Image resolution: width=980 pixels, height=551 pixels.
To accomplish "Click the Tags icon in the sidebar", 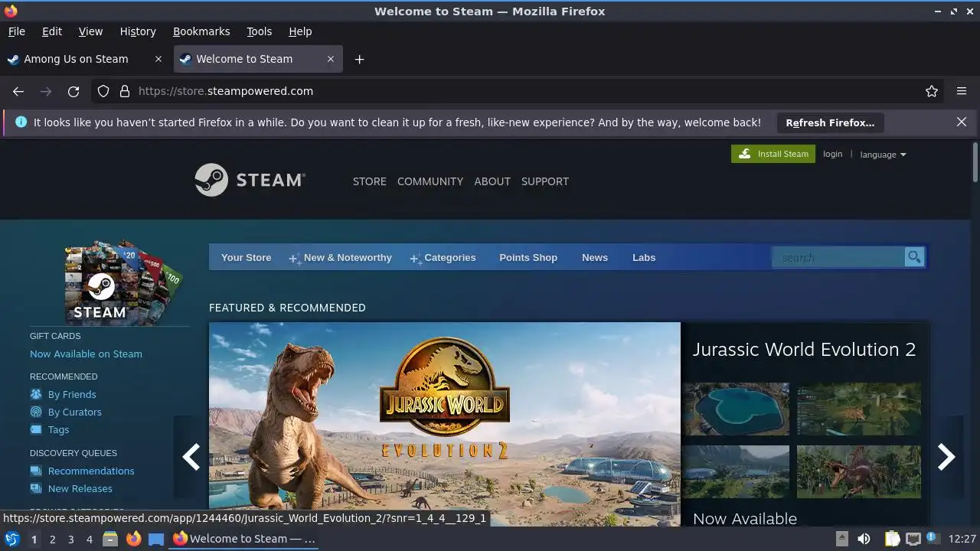I will tap(36, 429).
